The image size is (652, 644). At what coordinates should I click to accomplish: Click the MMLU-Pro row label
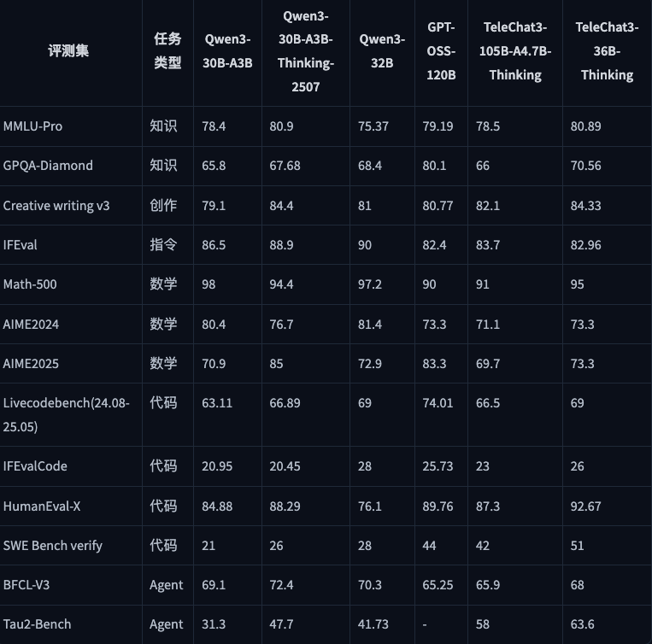pos(32,126)
